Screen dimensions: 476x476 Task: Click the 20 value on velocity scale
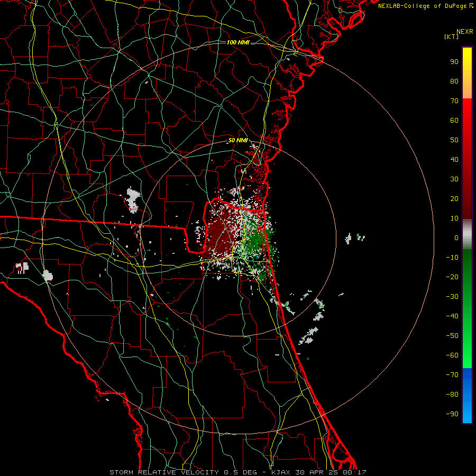click(454, 198)
